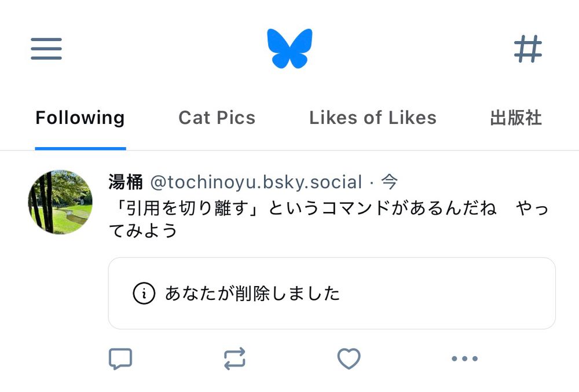Click the blue underline beneath Following
The width and height of the screenshot is (579, 392).
(x=80, y=148)
